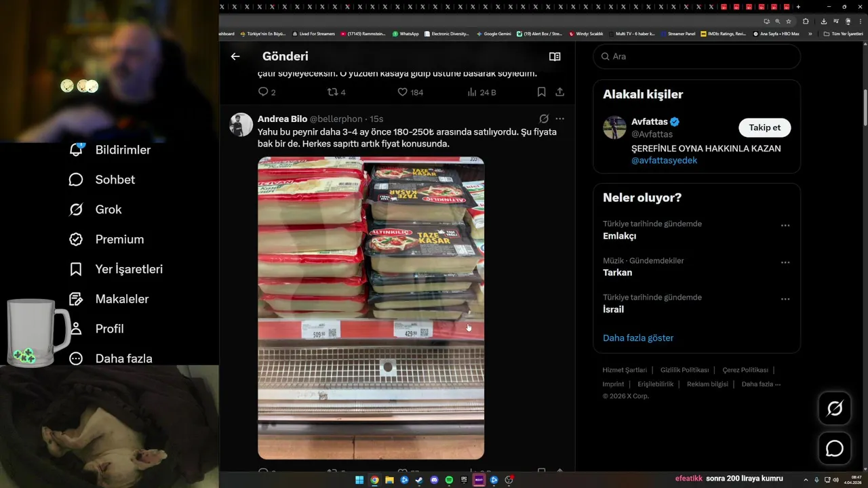868x488 pixels.
Task: Open Google Gemini bookmark
Action: (x=494, y=34)
